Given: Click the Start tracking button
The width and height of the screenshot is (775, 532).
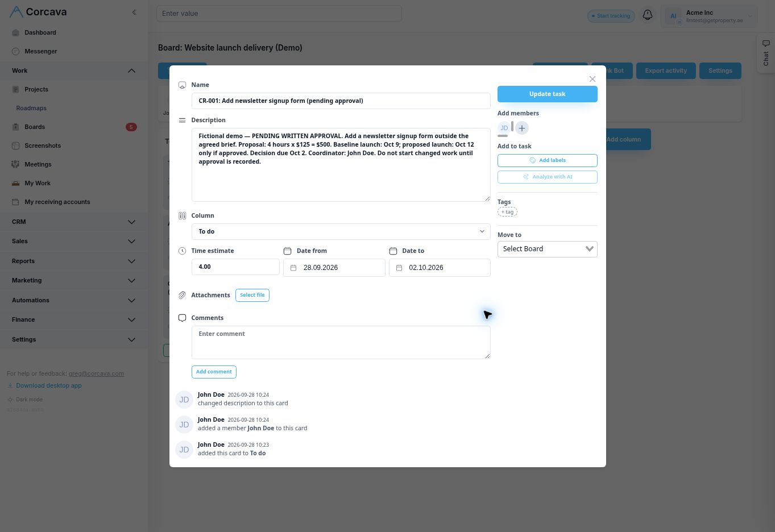Looking at the screenshot, I should tap(611, 16).
